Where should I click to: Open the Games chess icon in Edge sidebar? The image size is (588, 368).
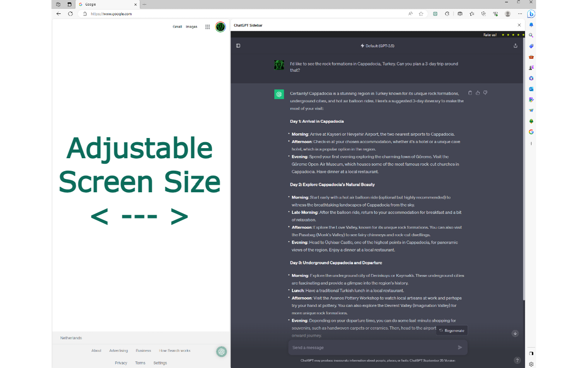pos(531,68)
